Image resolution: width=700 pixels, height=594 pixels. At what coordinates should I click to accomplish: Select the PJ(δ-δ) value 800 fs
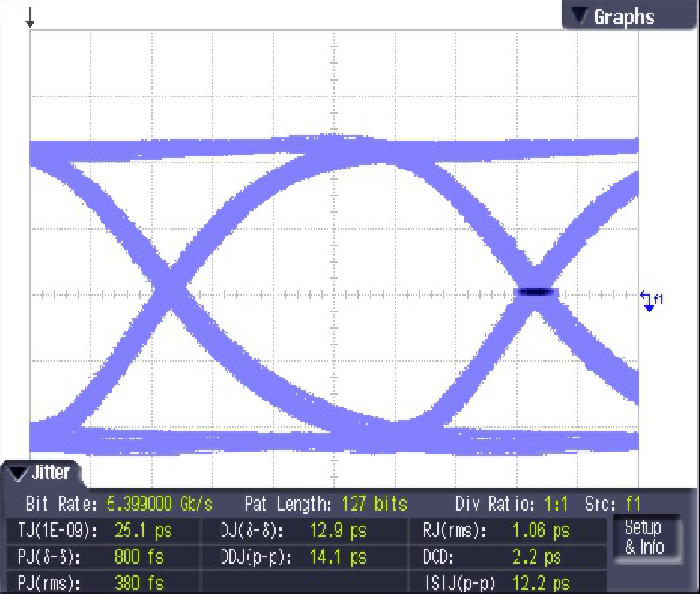(139, 558)
